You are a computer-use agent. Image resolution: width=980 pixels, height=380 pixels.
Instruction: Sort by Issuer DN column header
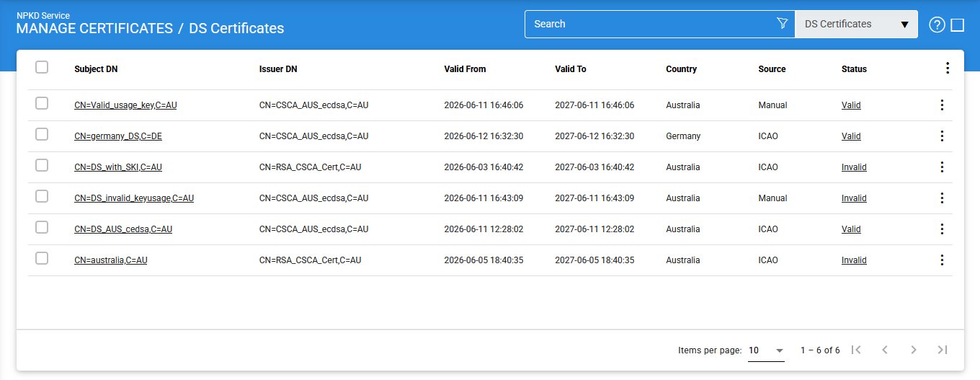[278, 69]
